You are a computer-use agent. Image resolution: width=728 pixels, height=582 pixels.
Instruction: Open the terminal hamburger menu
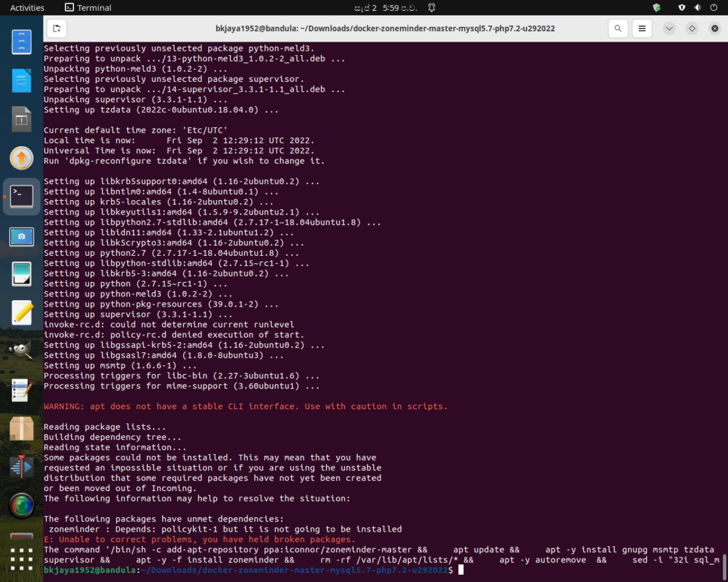(x=642, y=28)
